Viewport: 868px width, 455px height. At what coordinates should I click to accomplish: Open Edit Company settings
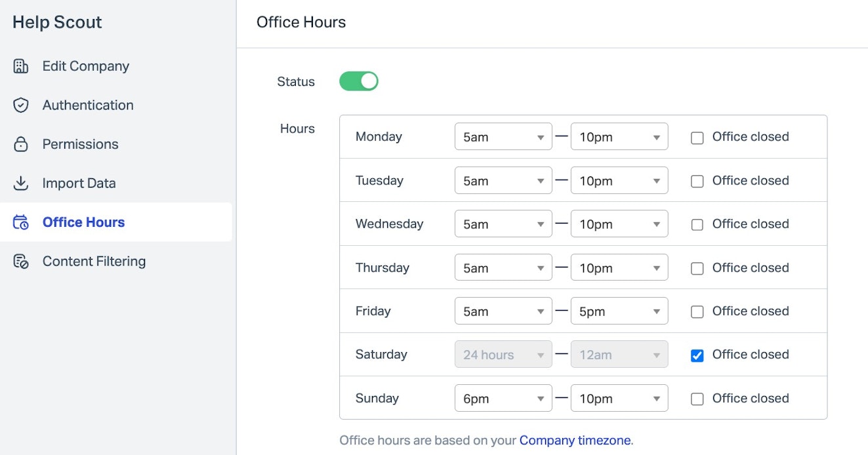[86, 66]
